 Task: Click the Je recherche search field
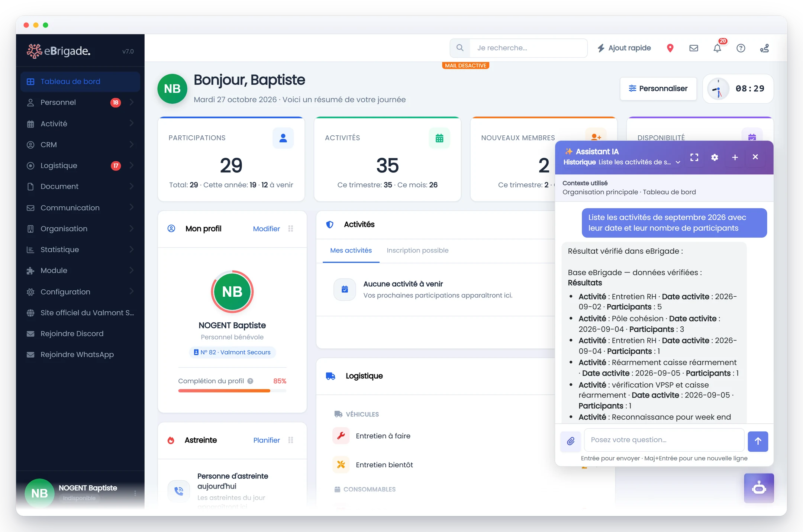[528, 48]
